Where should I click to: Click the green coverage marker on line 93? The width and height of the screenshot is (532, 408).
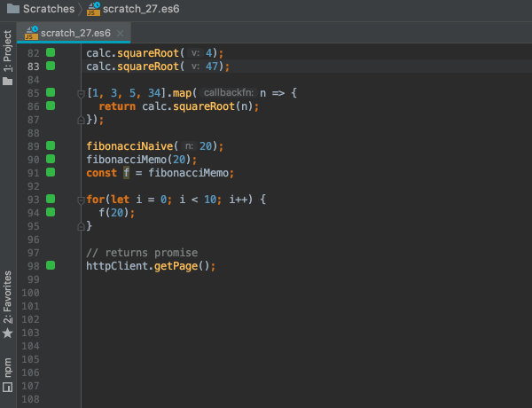51,199
